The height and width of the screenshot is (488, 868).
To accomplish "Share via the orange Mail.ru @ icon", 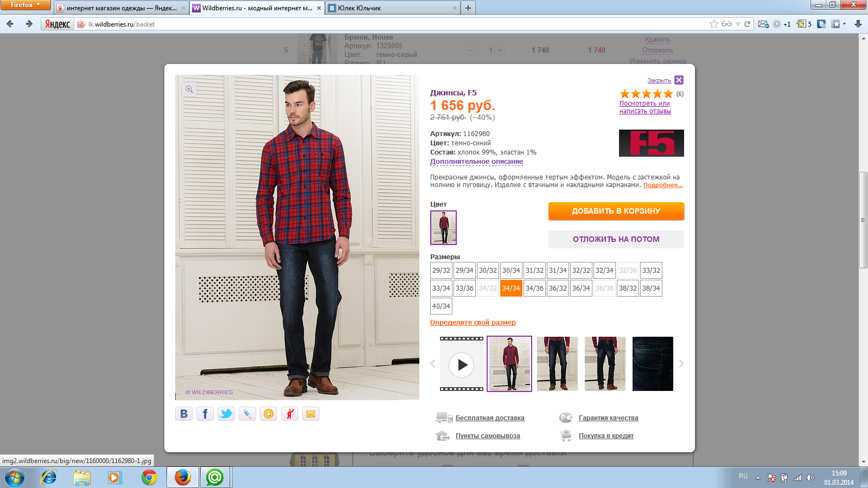I will tap(269, 414).
